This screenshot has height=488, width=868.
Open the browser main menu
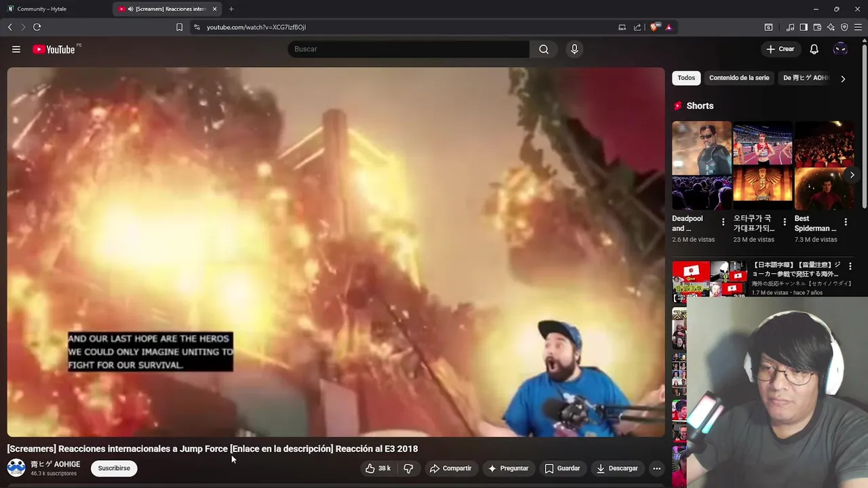[858, 27]
